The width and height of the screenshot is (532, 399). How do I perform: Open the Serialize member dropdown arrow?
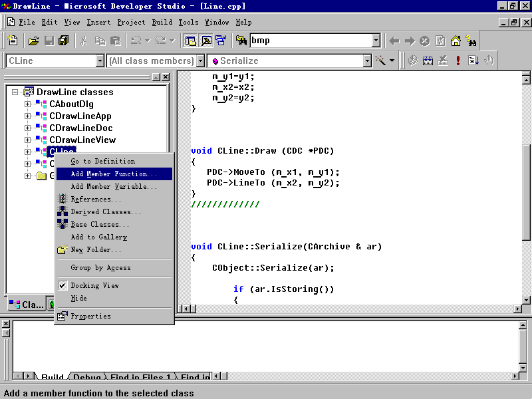click(367, 61)
